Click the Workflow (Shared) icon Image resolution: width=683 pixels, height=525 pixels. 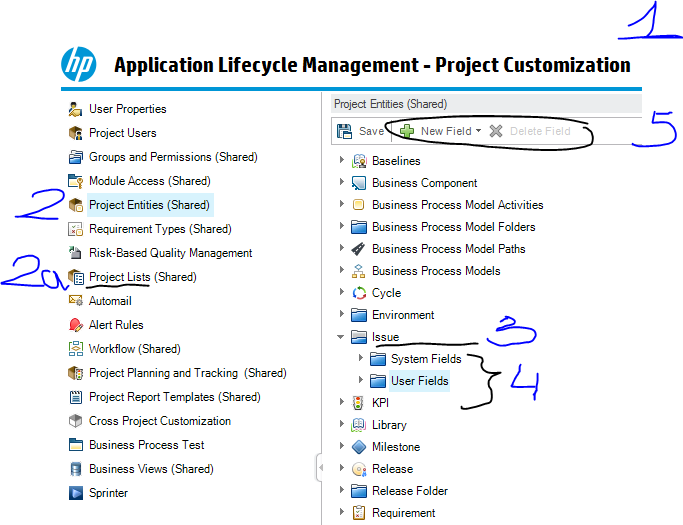point(75,349)
